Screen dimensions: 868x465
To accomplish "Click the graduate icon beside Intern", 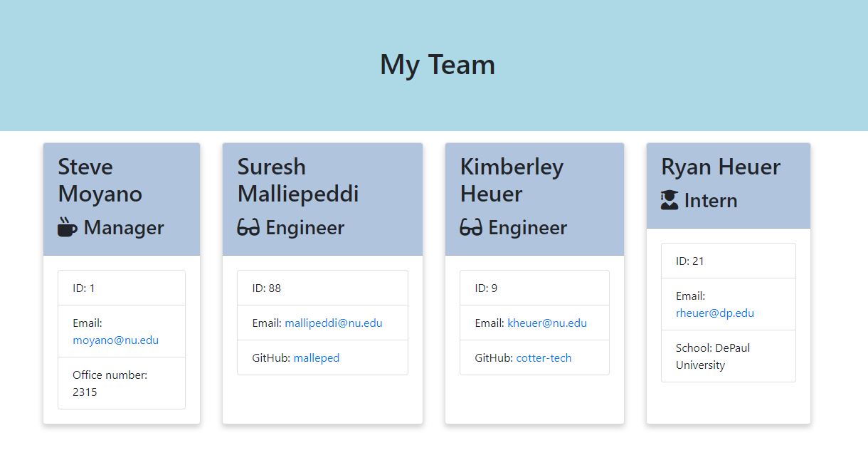I will (x=669, y=201).
